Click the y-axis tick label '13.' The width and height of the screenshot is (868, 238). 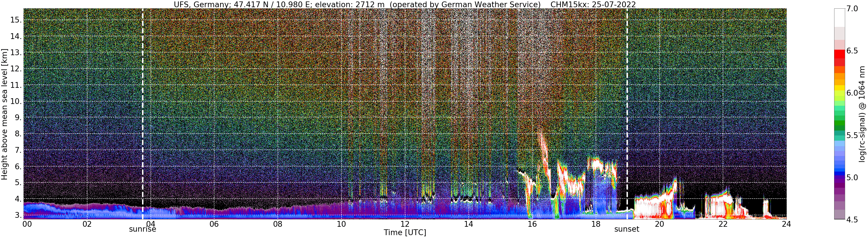[16, 53]
